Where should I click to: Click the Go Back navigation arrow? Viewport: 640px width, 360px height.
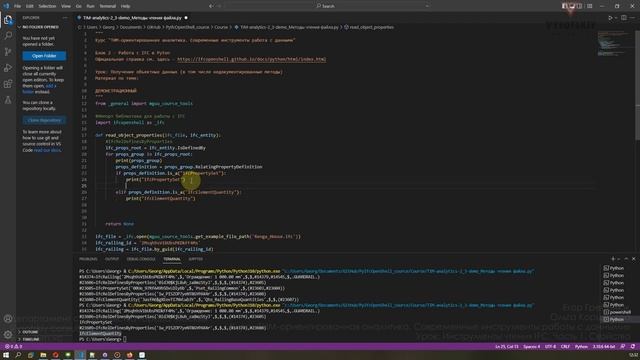tap(211, 6)
